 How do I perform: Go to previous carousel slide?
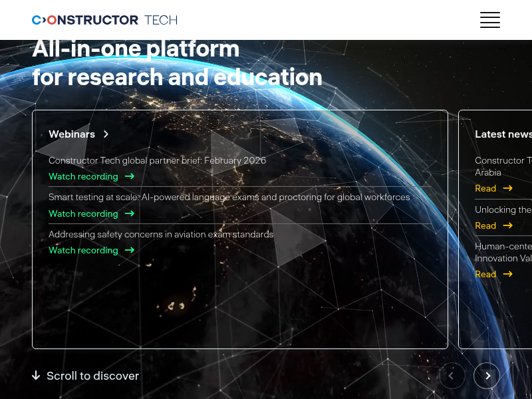click(452, 376)
